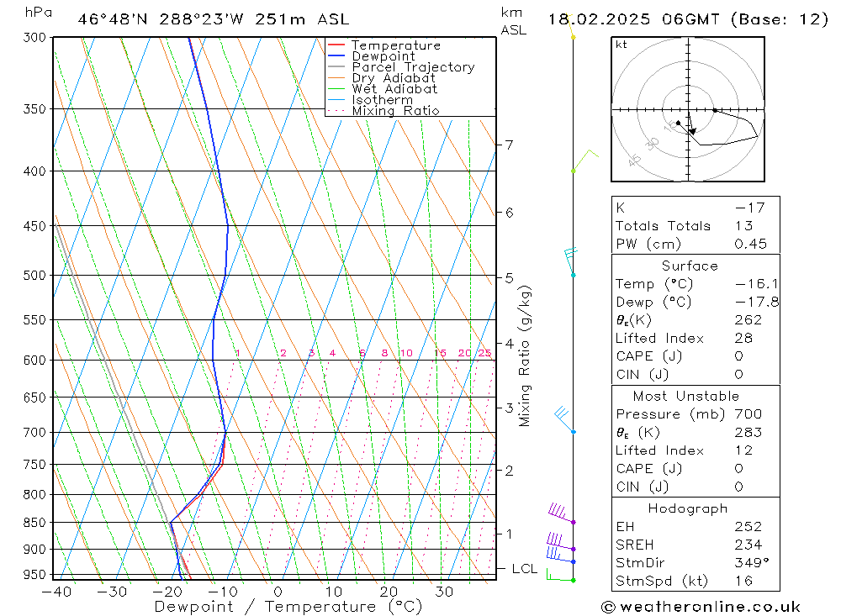This screenshot has height=616, width=841.
Task: Click the StmSpd (kt) value 16
Action: click(x=744, y=581)
